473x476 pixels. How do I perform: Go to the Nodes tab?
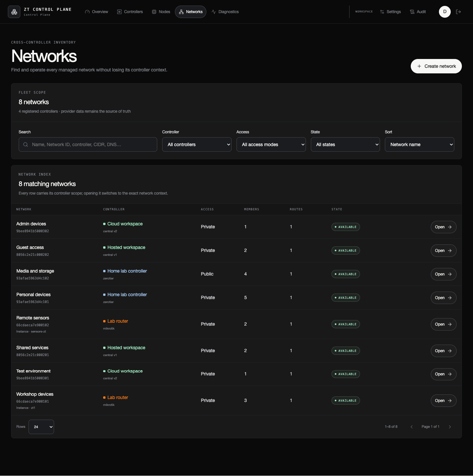(161, 12)
